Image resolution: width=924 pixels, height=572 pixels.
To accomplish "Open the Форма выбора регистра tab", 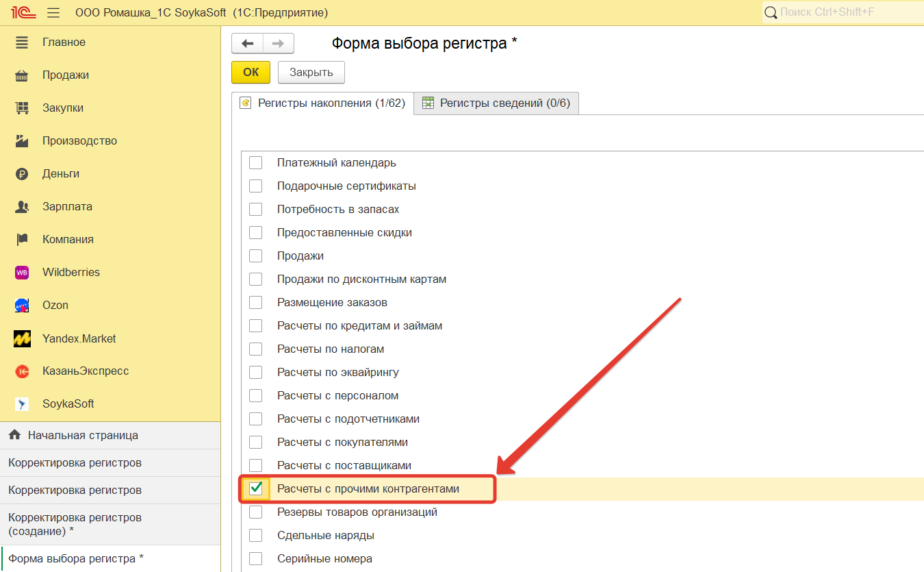I will [x=110, y=558].
